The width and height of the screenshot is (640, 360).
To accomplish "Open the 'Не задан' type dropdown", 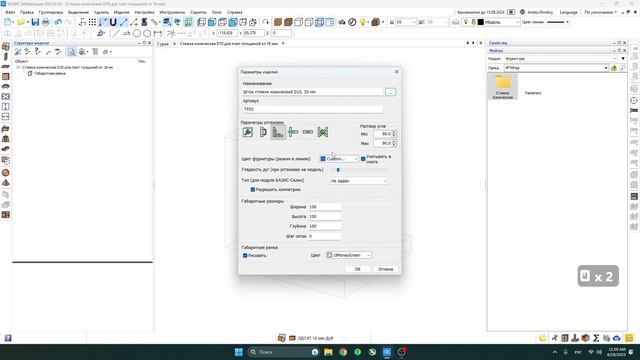I will (x=358, y=180).
